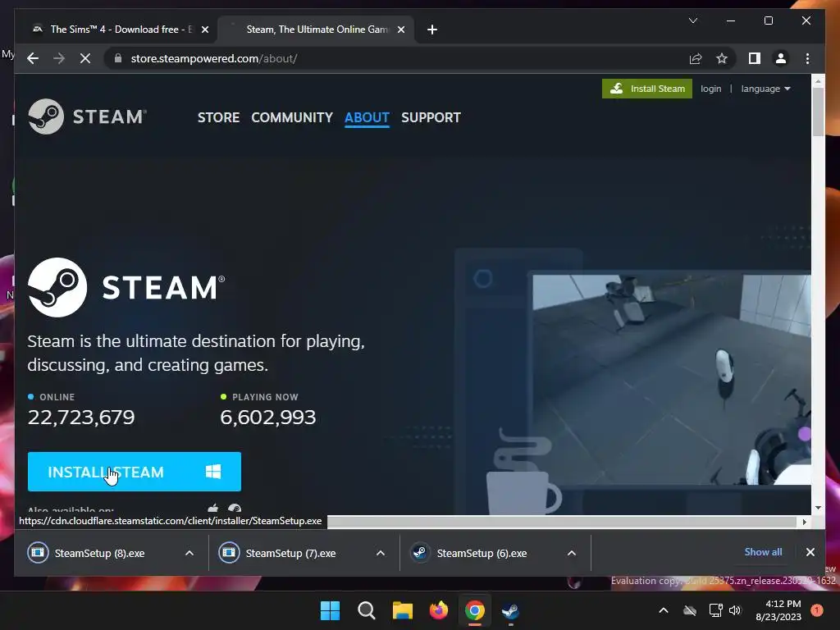The width and height of the screenshot is (840, 630).
Task: Click the Portal gameplay video thumbnail
Action: (x=672, y=379)
